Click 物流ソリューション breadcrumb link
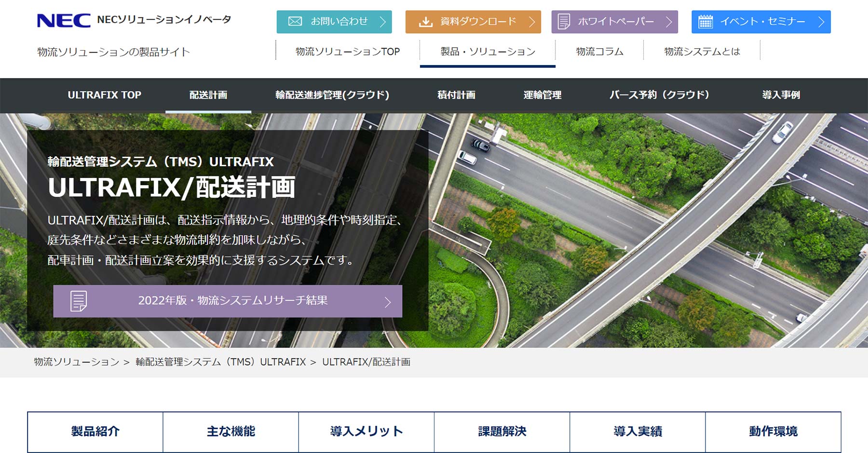Viewport: 868px width, 453px height. point(77,362)
